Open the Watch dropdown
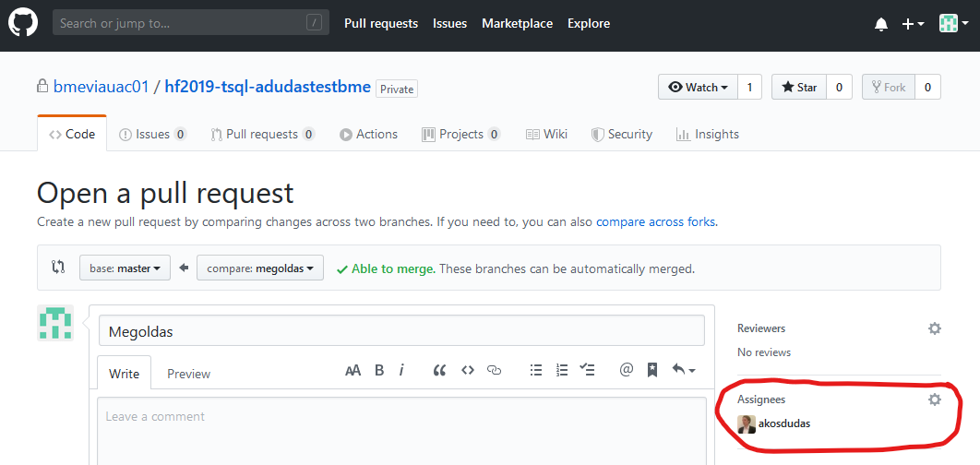 [x=699, y=87]
